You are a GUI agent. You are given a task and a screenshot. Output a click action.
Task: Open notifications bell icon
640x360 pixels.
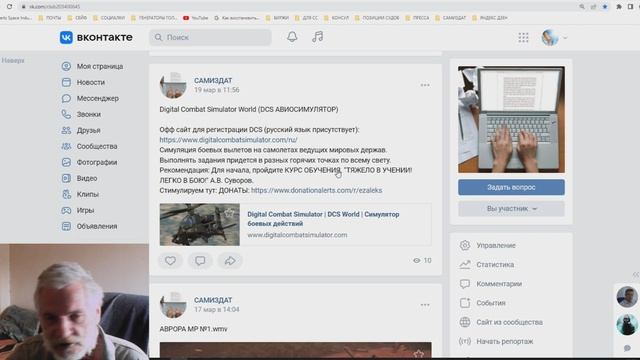click(x=292, y=37)
